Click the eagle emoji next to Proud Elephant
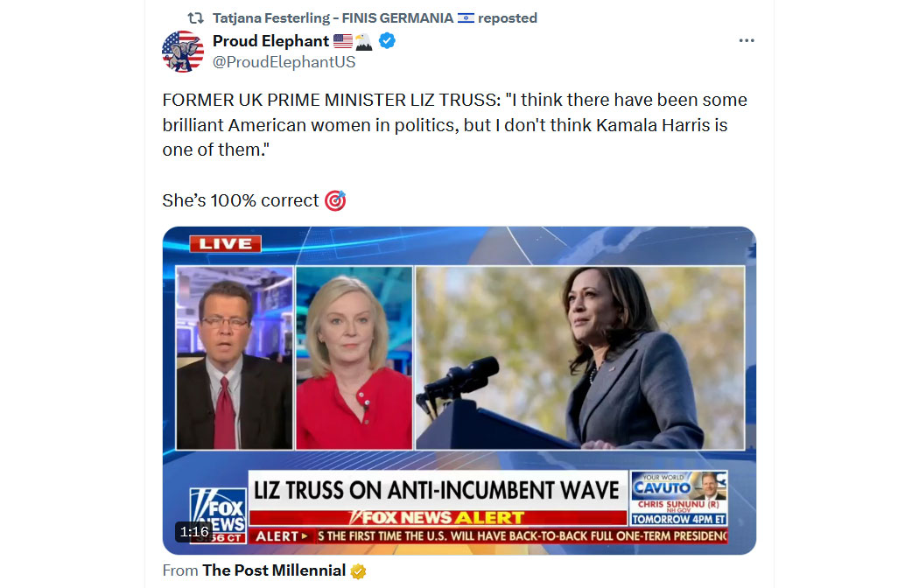The height and width of the screenshot is (588, 919). [364, 41]
